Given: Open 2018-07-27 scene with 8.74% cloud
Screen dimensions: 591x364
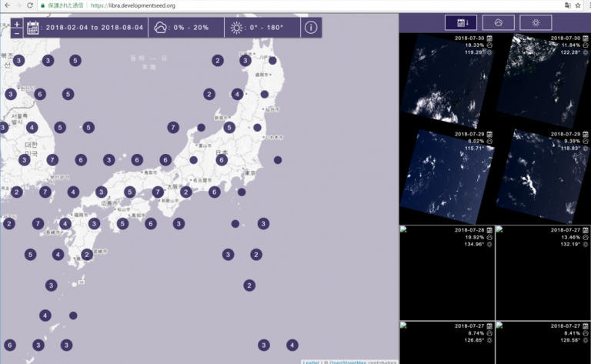Looking at the screenshot, I should point(447,343).
